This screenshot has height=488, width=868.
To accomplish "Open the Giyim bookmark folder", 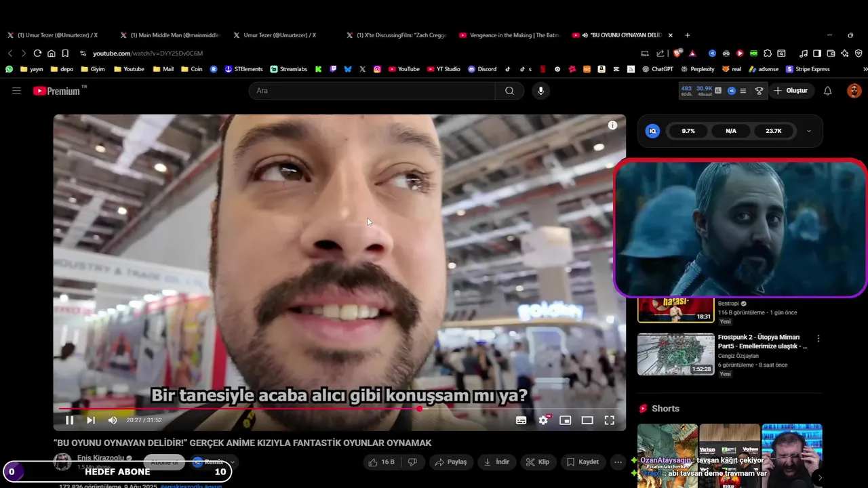I will click(93, 69).
